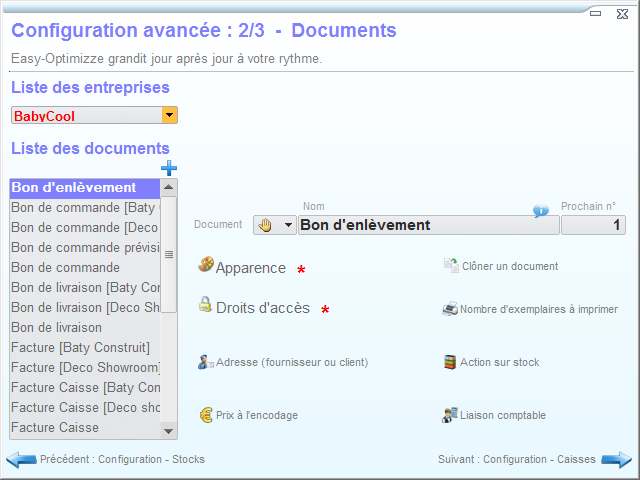Click the Clôner un document icon
The height and width of the screenshot is (480, 640).
450,265
